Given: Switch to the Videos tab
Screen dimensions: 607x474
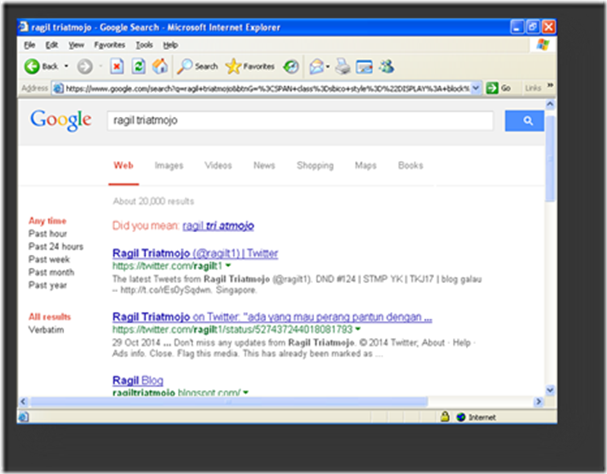Looking at the screenshot, I should tap(218, 166).
